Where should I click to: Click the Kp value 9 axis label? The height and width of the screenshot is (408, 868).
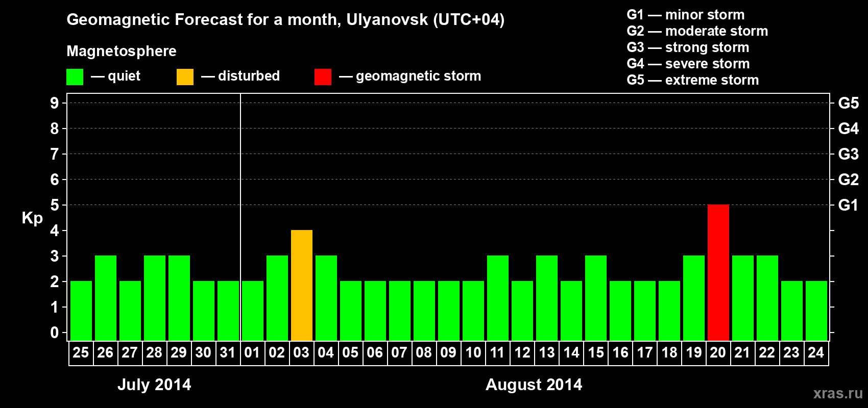click(55, 103)
